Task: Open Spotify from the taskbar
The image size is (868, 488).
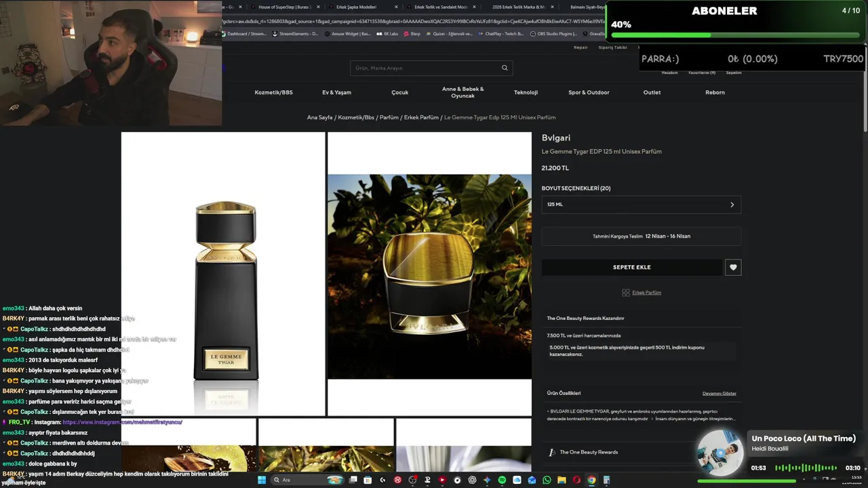Action: pos(502,480)
